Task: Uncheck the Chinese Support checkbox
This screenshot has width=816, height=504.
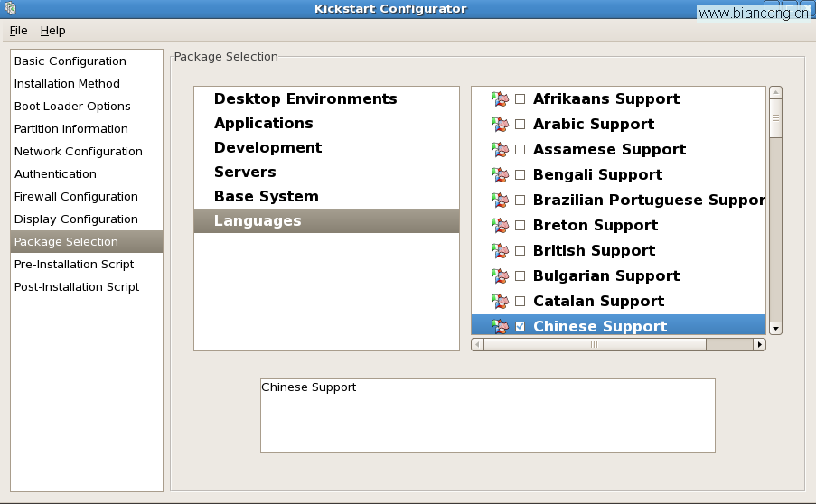Action: pyautogui.click(x=520, y=327)
